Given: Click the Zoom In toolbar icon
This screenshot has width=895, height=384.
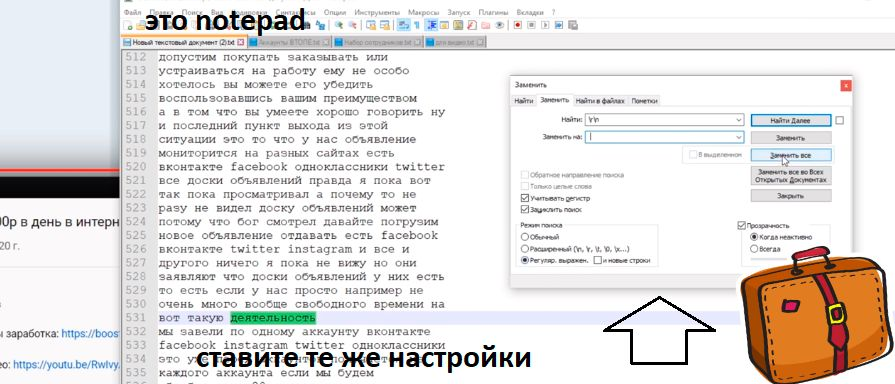Looking at the screenshot, I should coord(338,25).
